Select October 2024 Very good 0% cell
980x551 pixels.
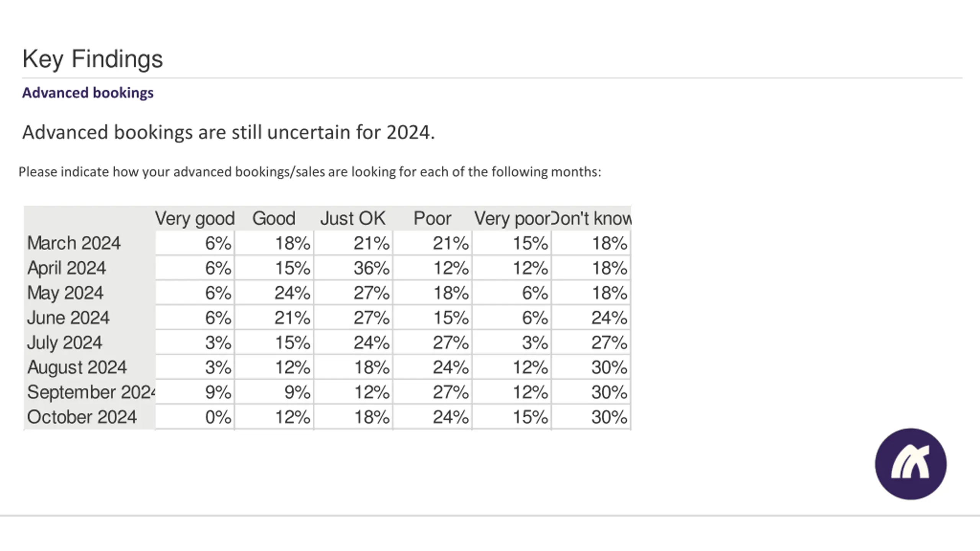(195, 417)
